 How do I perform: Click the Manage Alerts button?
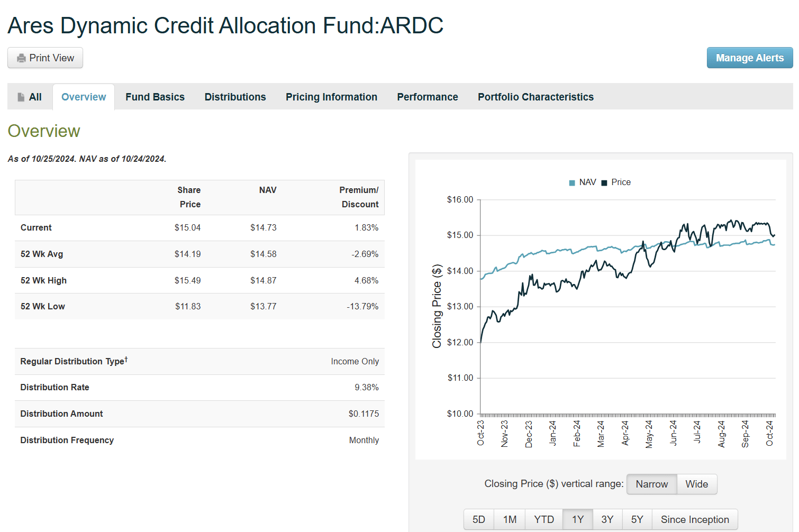point(749,58)
